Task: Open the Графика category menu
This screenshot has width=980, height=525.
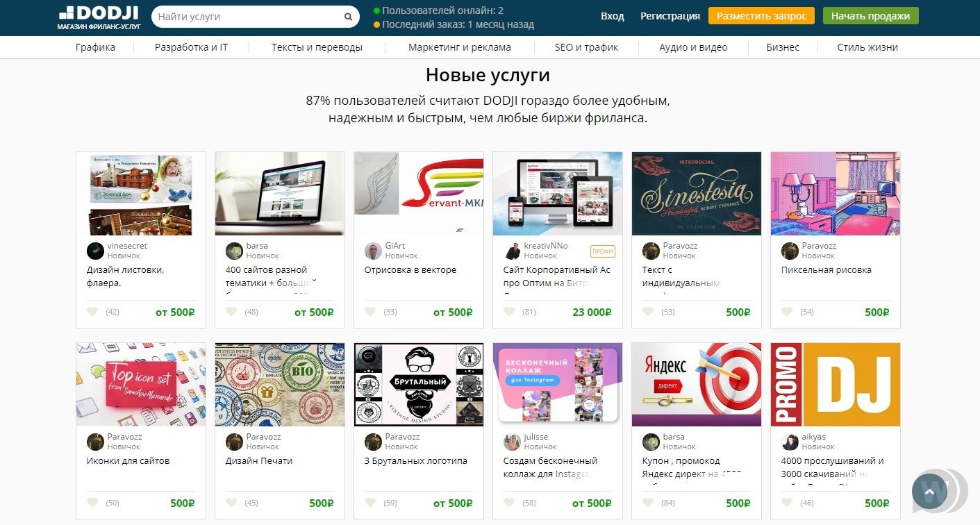Action: click(95, 47)
